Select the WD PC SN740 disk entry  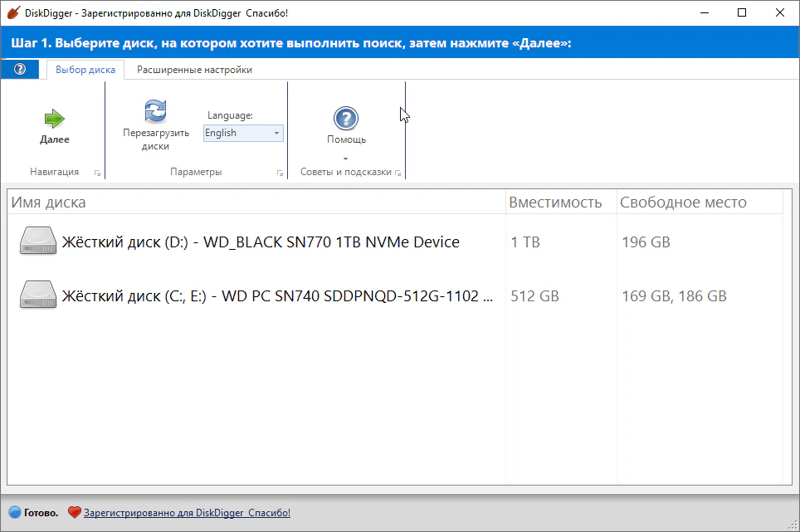tap(277, 295)
